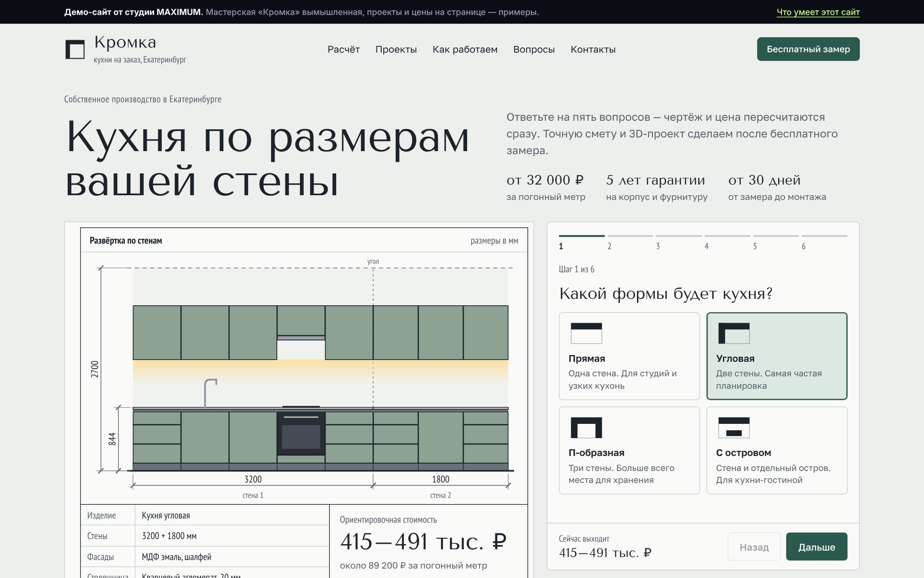The width and height of the screenshot is (924, 578).
Task: Choose the С островом kitchen shape
Action: [x=777, y=450]
